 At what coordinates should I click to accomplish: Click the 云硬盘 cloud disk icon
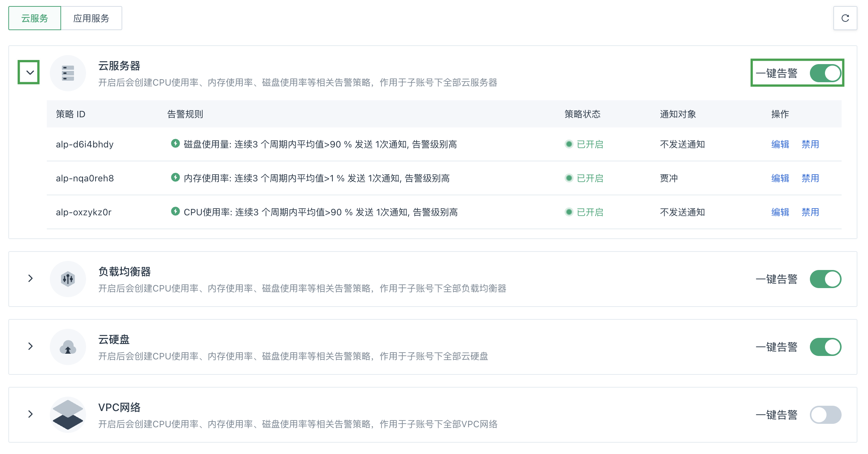tap(68, 347)
